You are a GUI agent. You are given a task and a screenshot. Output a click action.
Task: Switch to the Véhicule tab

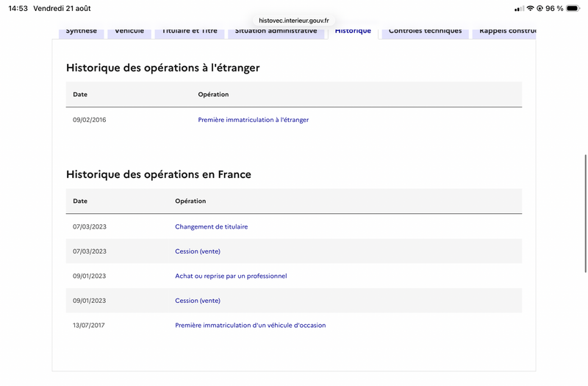[129, 32]
